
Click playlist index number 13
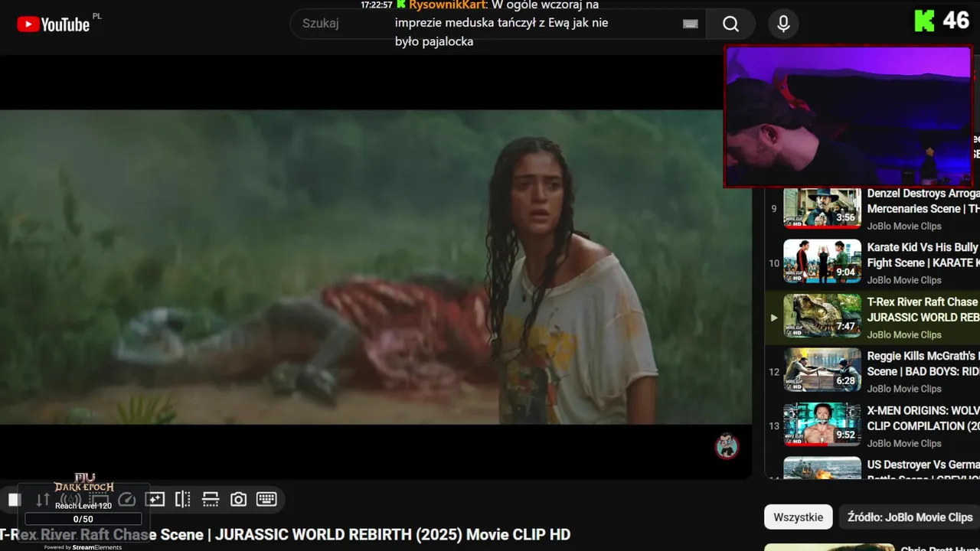tap(774, 426)
